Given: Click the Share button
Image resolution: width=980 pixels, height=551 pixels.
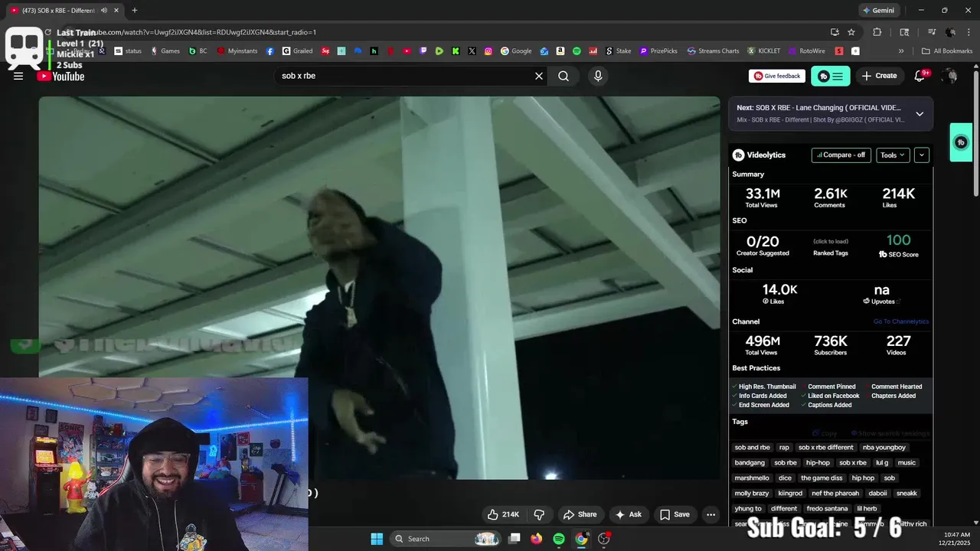Looking at the screenshot, I should (x=580, y=514).
